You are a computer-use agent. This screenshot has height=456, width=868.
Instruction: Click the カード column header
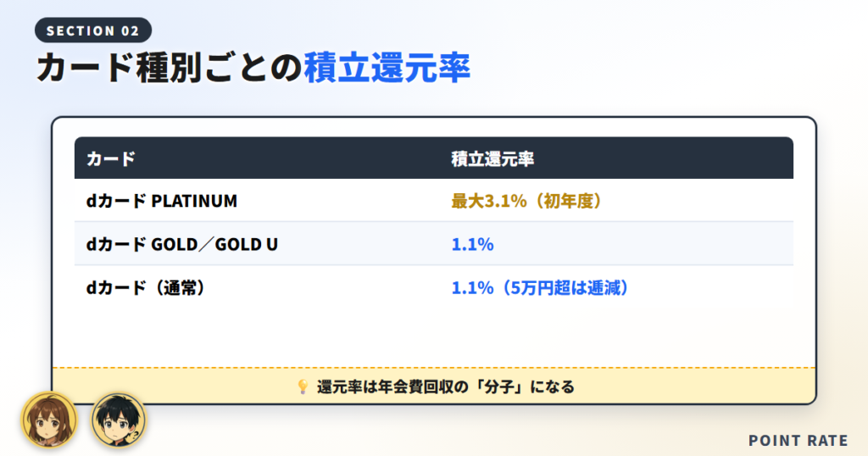pyautogui.click(x=111, y=158)
